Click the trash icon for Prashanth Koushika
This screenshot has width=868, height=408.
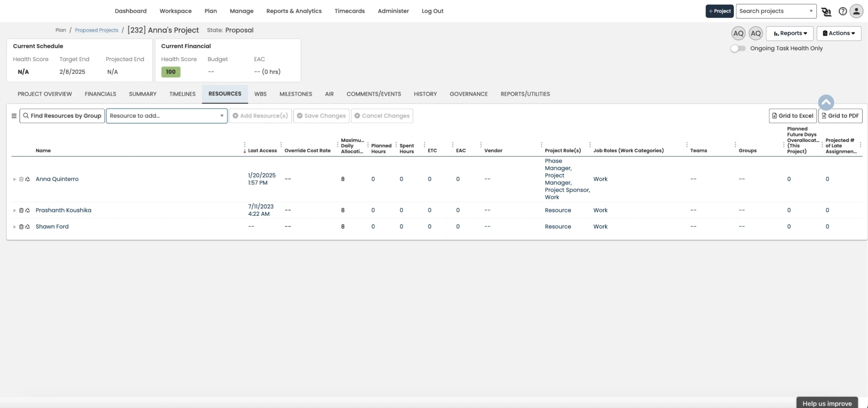coord(21,210)
